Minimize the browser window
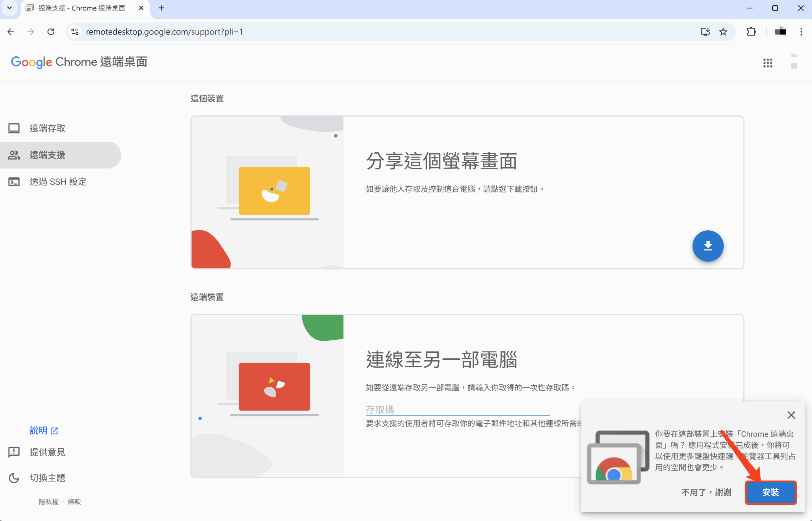Viewport: 812px width, 521px height. tap(750, 8)
